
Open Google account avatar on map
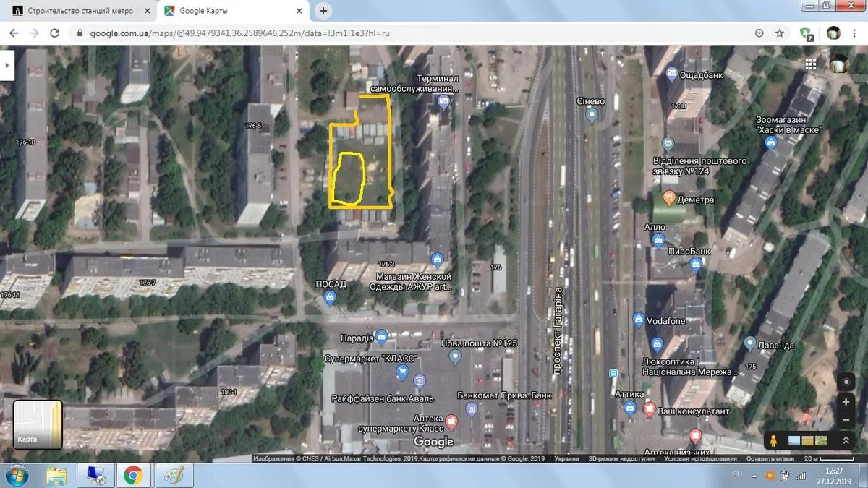(839, 64)
